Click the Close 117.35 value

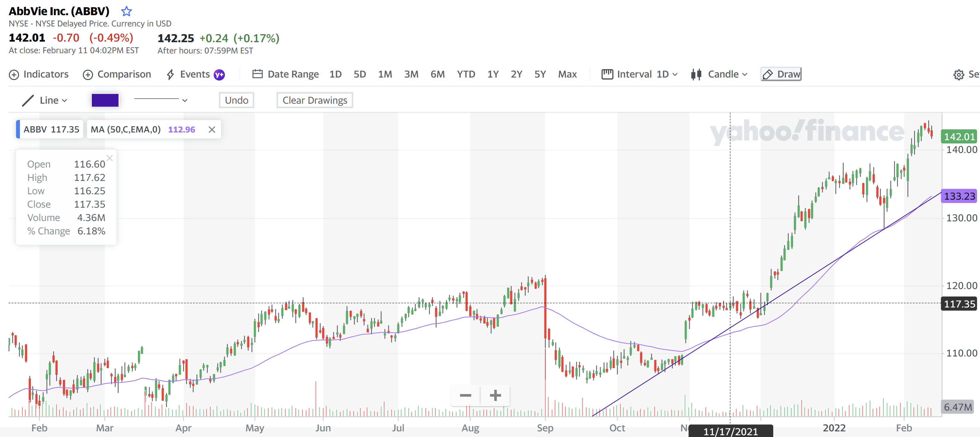click(x=89, y=204)
